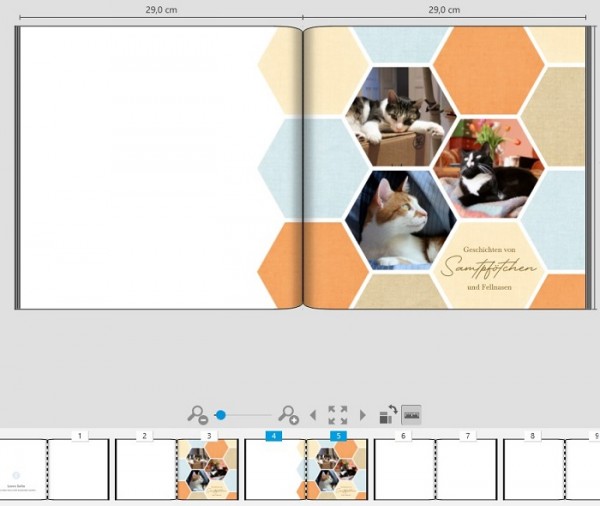Image resolution: width=600 pixels, height=506 pixels.
Task: Toggle the highlighted page preview strip button
Action: pos(411,415)
